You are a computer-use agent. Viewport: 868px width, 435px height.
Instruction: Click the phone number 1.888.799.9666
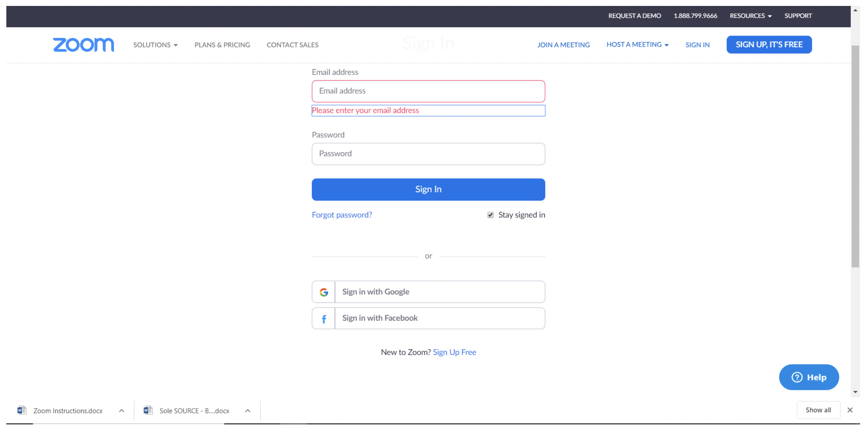click(x=696, y=16)
